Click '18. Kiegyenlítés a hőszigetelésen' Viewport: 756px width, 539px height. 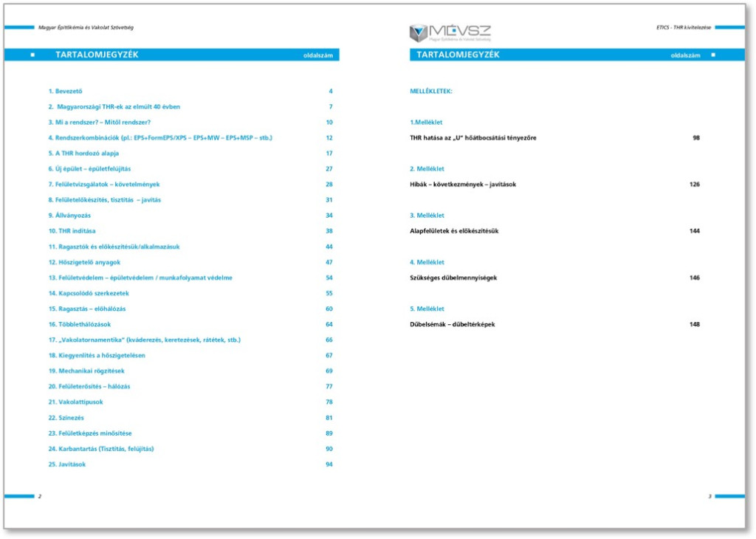point(97,355)
